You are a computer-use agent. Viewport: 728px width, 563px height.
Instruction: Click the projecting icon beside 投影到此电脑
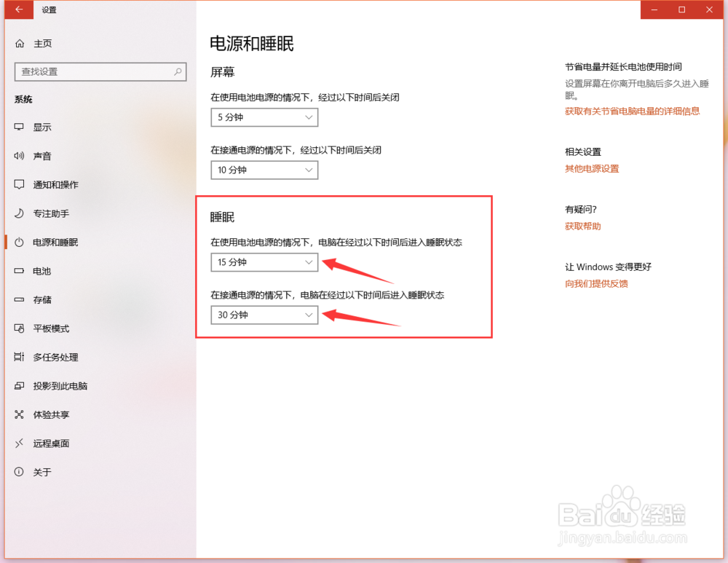tap(19, 385)
